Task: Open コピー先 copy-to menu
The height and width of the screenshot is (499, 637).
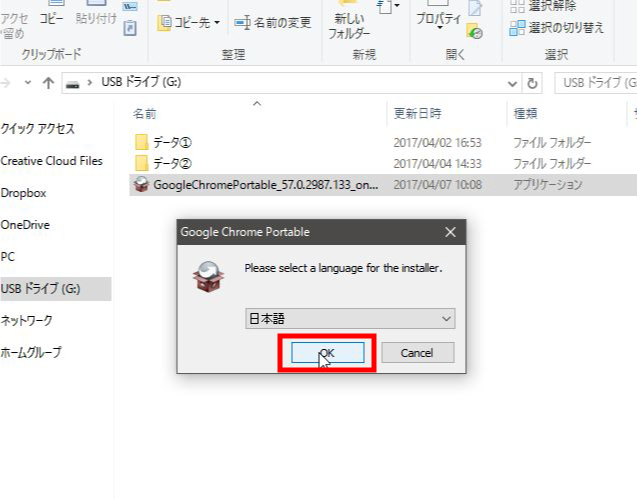Action: (x=189, y=22)
